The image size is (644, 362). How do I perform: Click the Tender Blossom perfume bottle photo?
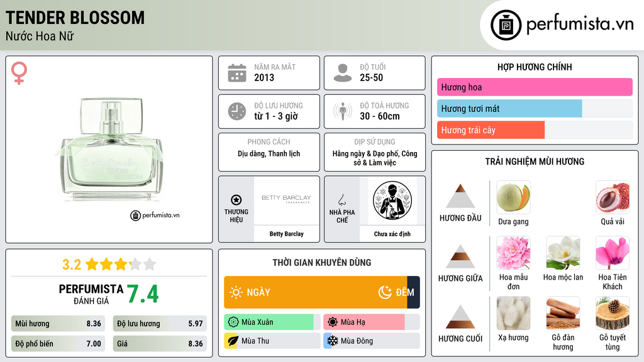[x=111, y=150]
